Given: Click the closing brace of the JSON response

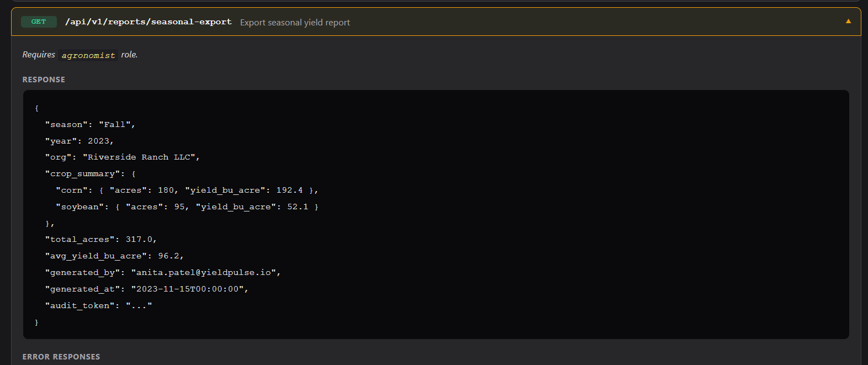Looking at the screenshot, I should coord(37,322).
